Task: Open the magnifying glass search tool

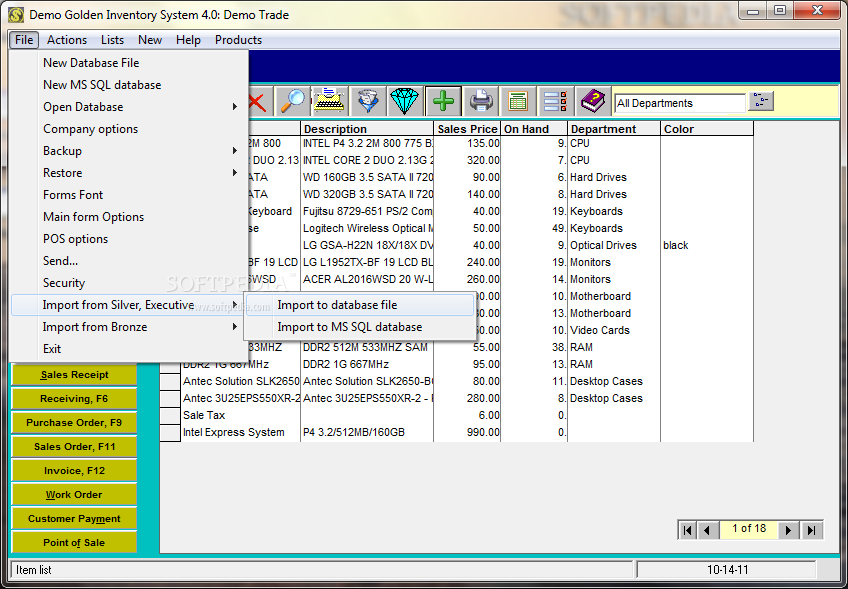Action: 292,101
